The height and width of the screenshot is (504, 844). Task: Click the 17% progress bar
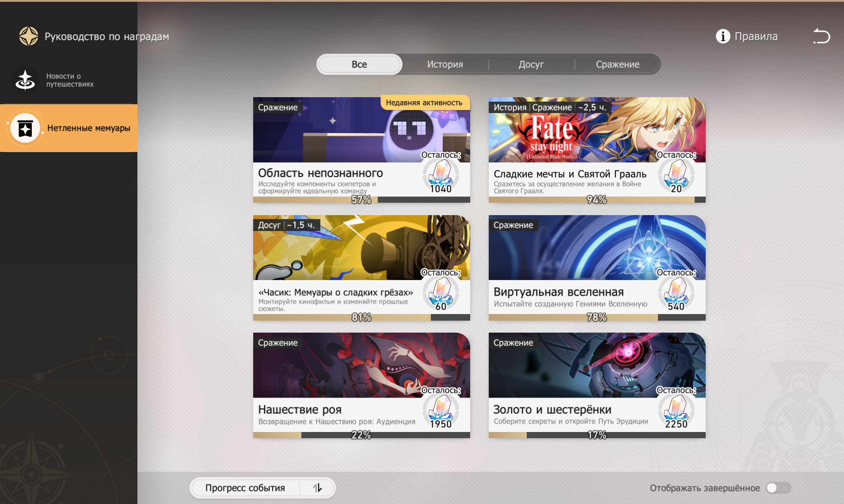(x=597, y=435)
